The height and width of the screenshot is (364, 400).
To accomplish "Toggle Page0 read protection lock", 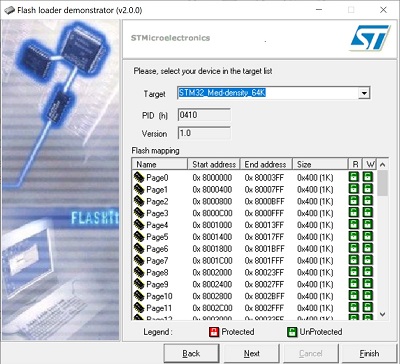I will [354, 177].
